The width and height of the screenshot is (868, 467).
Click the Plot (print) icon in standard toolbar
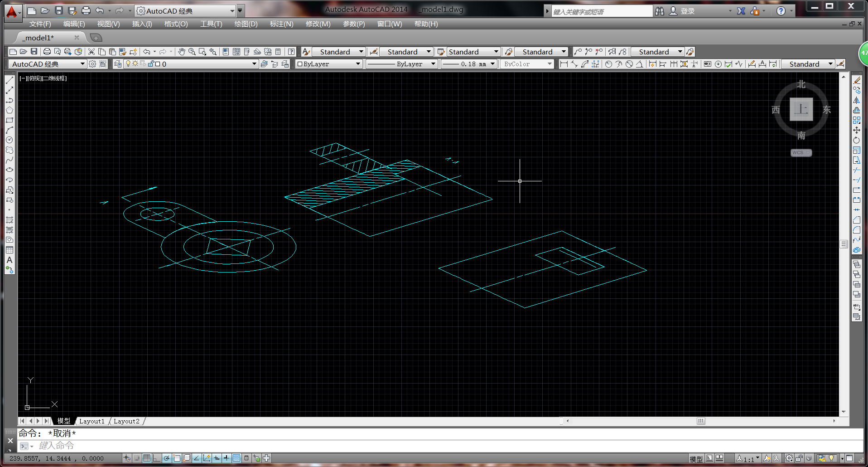tap(47, 52)
